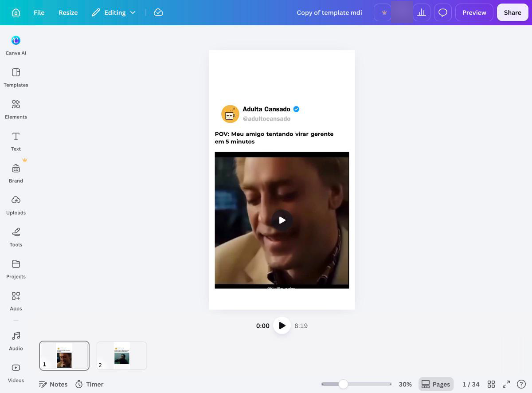The height and width of the screenshot is (393, 532).
Task: Expand the Editing mode dropdown
Action: pyautogui.click(x=114, y=12)
